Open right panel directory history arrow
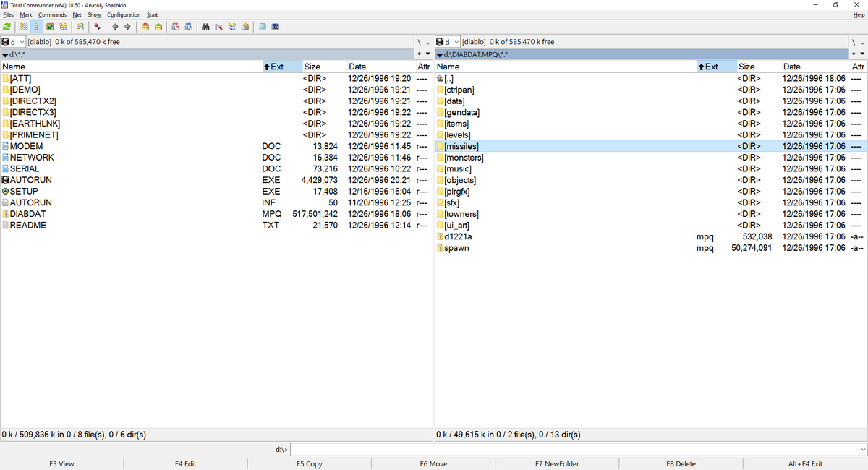868x470 pixels. [861, 54]
